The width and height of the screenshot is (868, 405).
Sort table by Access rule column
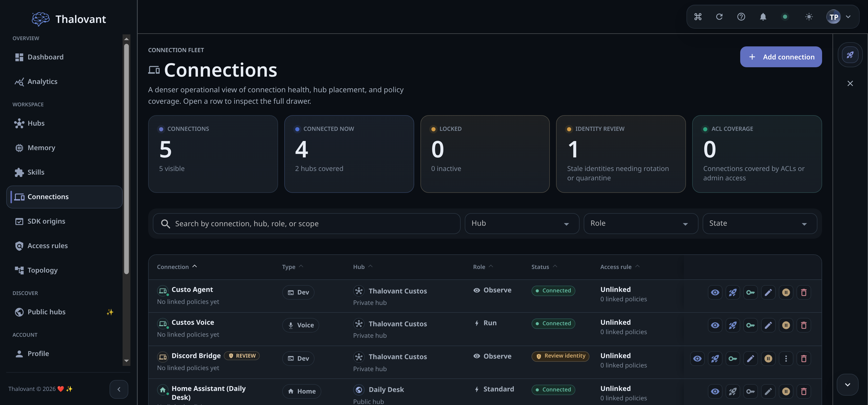coord(620,267)
